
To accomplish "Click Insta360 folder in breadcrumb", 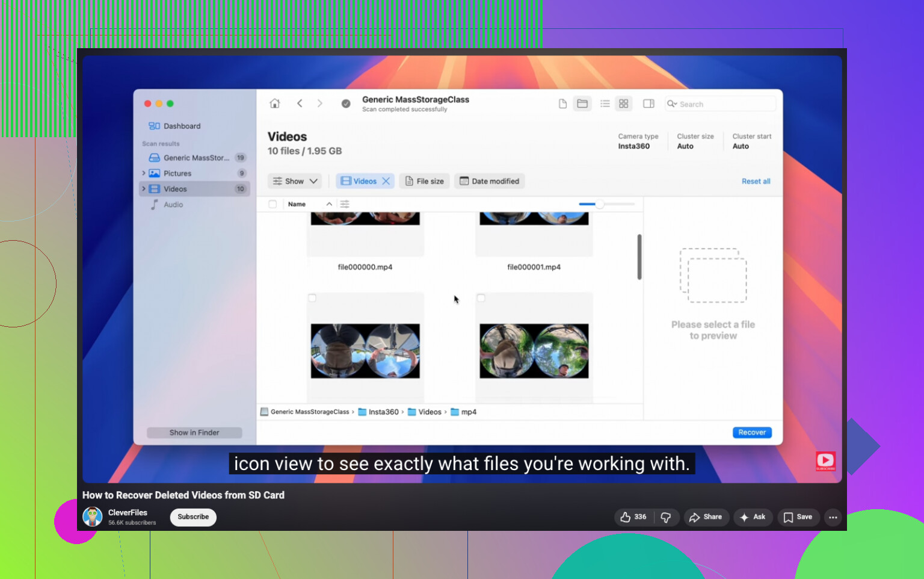I will pyautogui.click(x=378, y=412).
